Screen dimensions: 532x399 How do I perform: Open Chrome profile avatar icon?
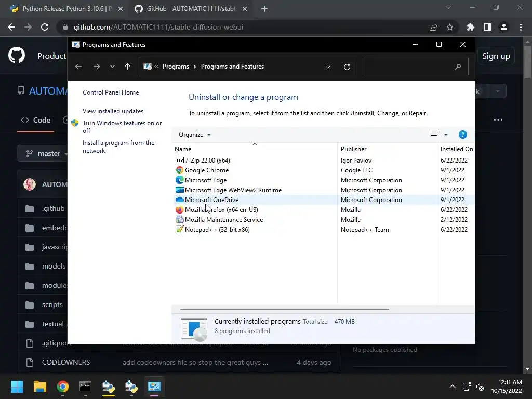click(x=504, y=27)
